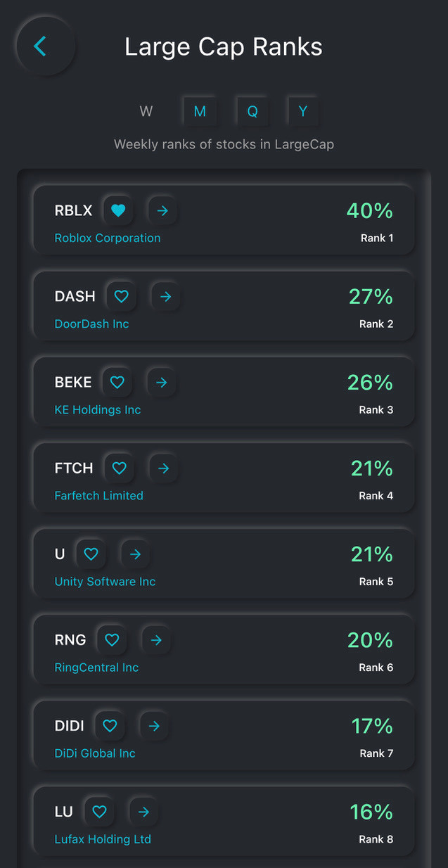
Task: Open the Lufax Holding Ltd link
Action: (x=103, y=838)
